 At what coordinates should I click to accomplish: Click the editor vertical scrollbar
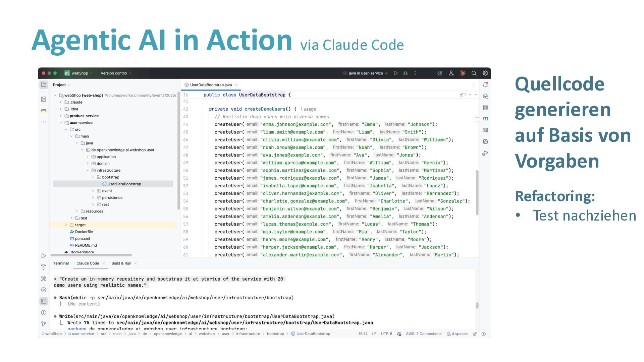tap(477, 193)
